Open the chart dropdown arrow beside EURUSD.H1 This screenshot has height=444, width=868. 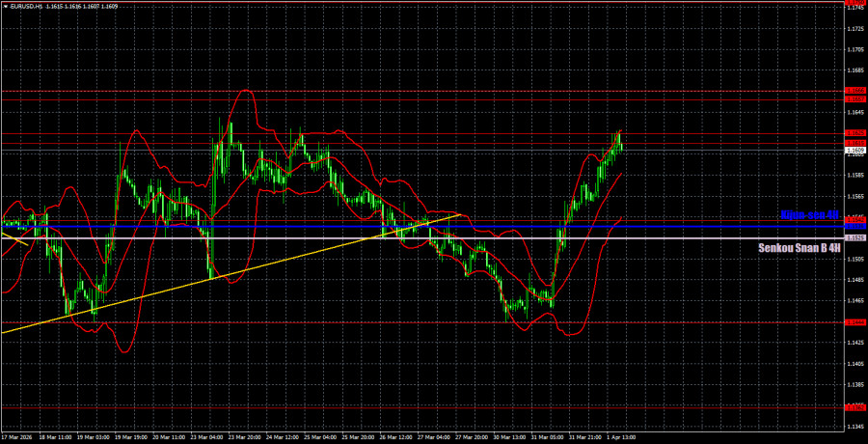click(5, 5)
